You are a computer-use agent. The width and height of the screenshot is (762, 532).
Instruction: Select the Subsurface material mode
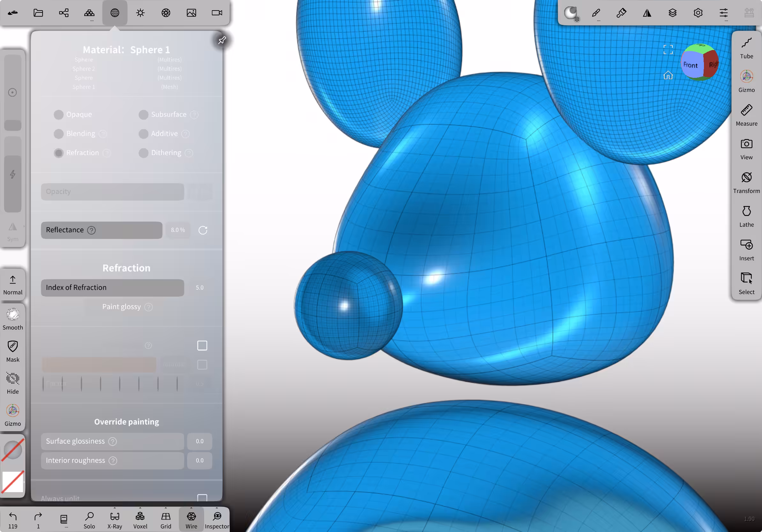(x=163, y=115)
